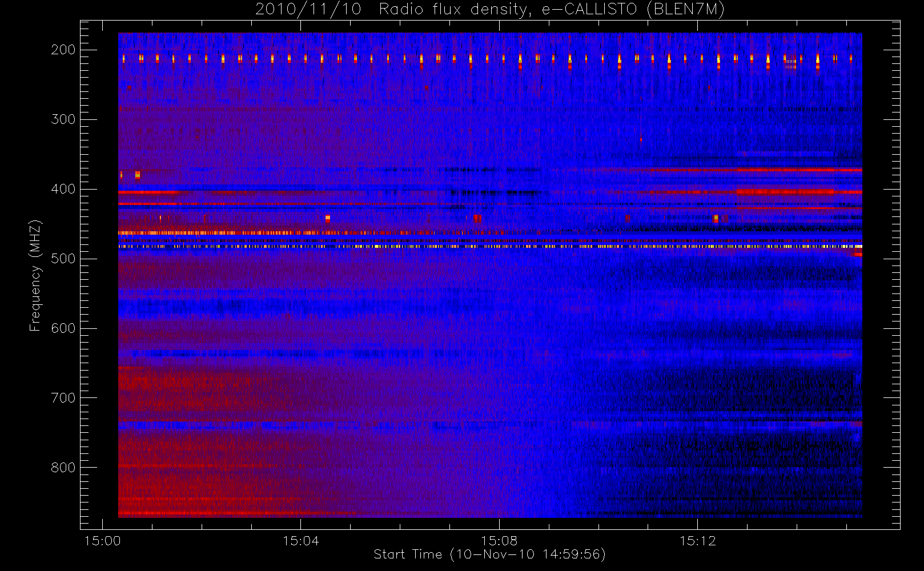Image resolution: width=924 pixels, height=571 pixels.
Task: Click the 400 frequency tick label
Action: (x=63, y=189)
